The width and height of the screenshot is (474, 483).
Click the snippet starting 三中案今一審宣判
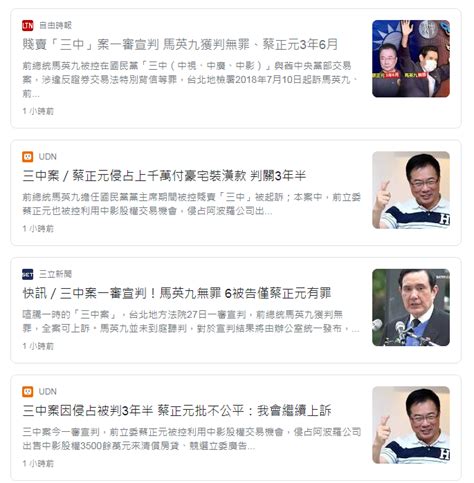pyautogui.click(x=192, y=439)
